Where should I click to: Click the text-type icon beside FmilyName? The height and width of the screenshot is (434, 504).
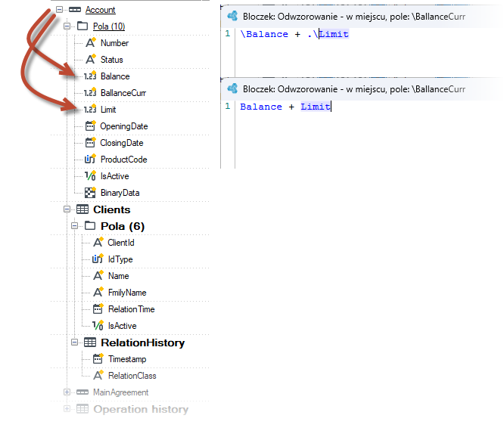tap(98, 292)
